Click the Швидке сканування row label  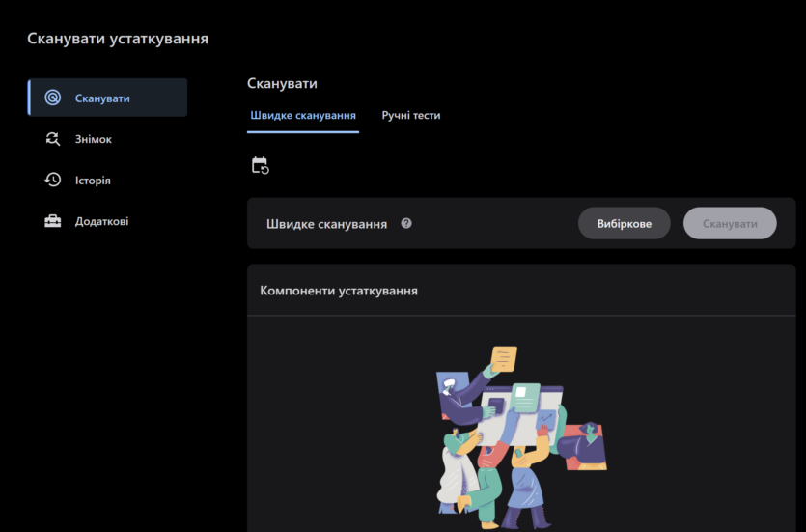[x=326, y=224]
